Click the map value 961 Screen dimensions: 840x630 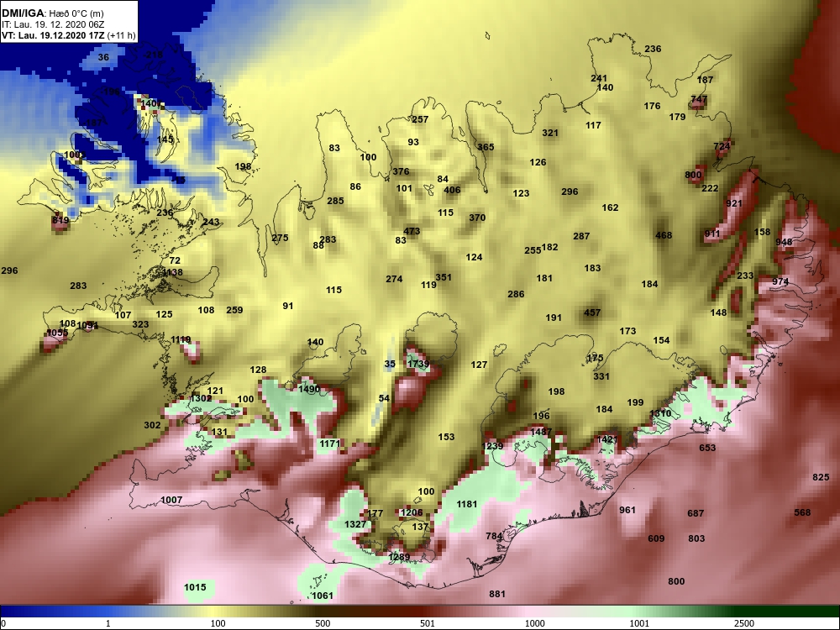point(627,510)
